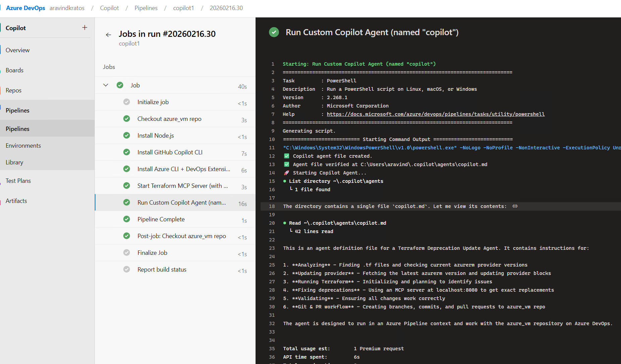This screenshot has height=364, width=621.
Task: Open Test Plans from the sidebar
Action: coord(18,180)
